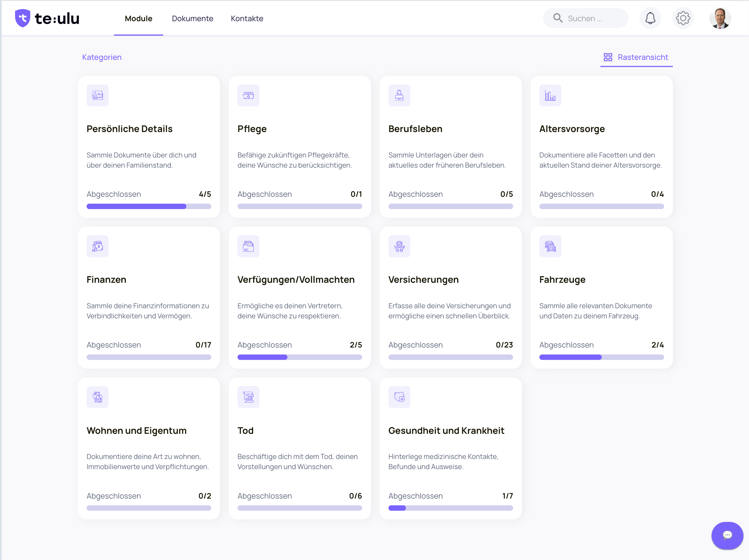The width and height of the screenshot is (749, 560).
Task: Click the Persönliche Details progress bar
Action: pos(149,206)
